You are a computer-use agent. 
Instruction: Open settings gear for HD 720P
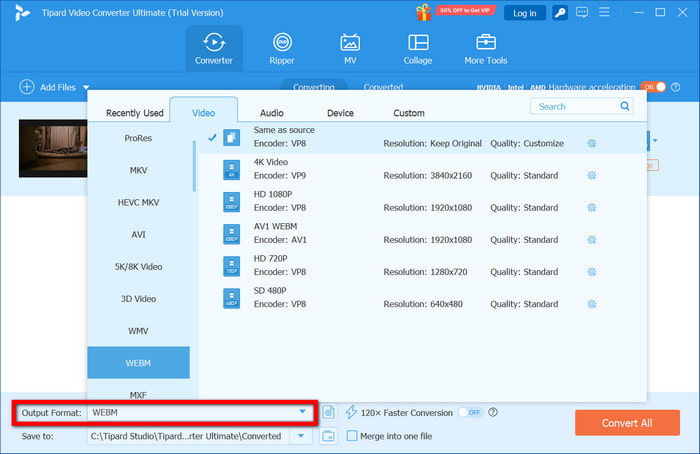point(592,272)
